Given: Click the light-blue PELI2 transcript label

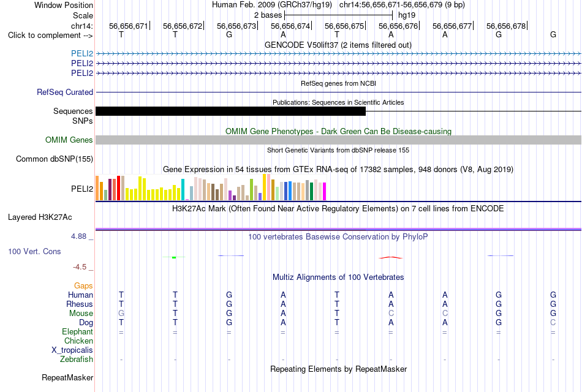Looking at the screenshot, I should pyautogui.click(x=82, y=54).
